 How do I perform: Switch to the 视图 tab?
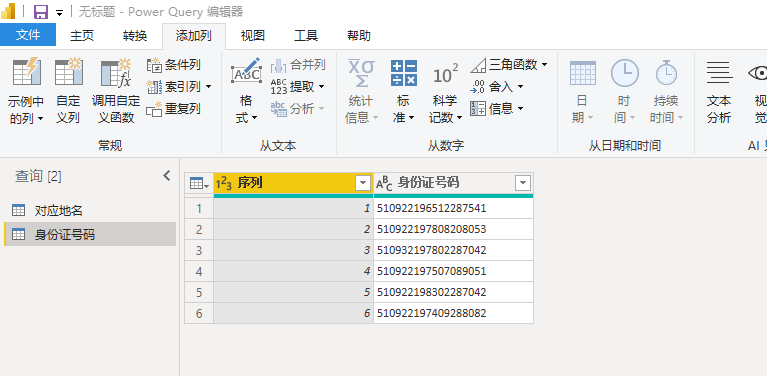252,35
